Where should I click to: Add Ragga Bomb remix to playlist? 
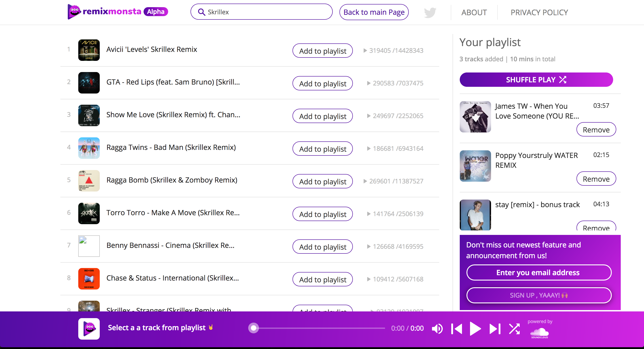pyautogui.click(x=322, y=181)
